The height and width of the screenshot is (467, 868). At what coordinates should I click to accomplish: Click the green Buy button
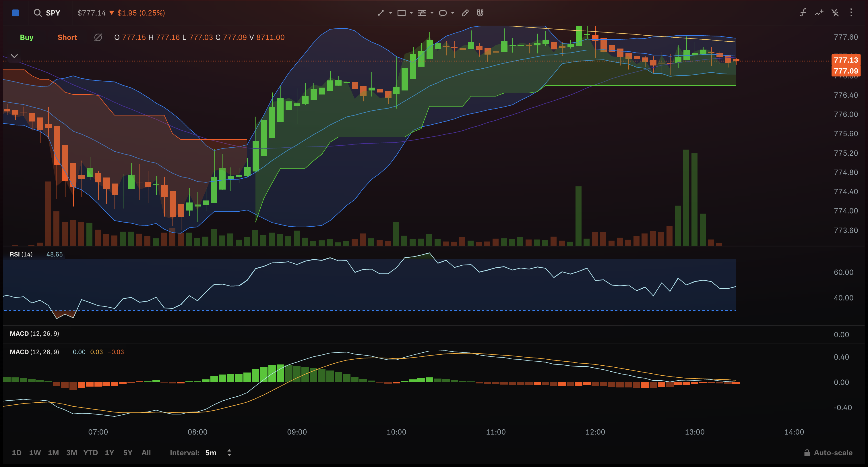tap(27, 37)
